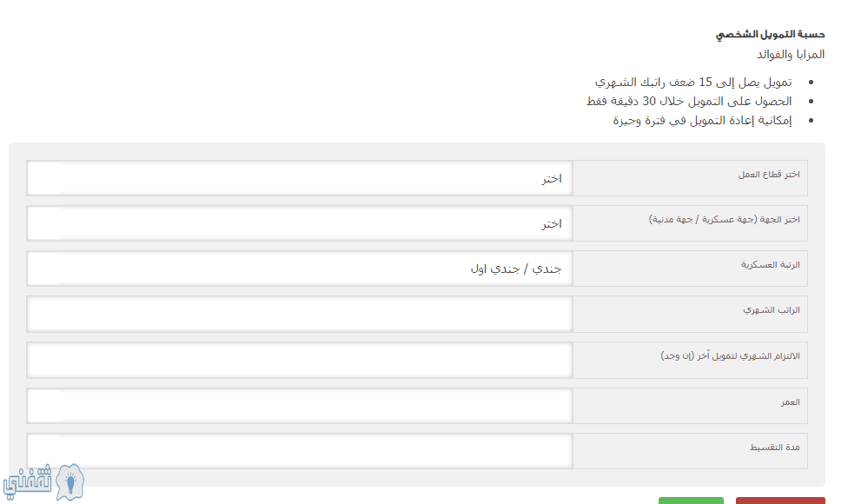Viewport: 848px width, 504px height.
Task: Click the bullet about التمويل خلال 30 دقيقة
Action: [x=689, y=101]
